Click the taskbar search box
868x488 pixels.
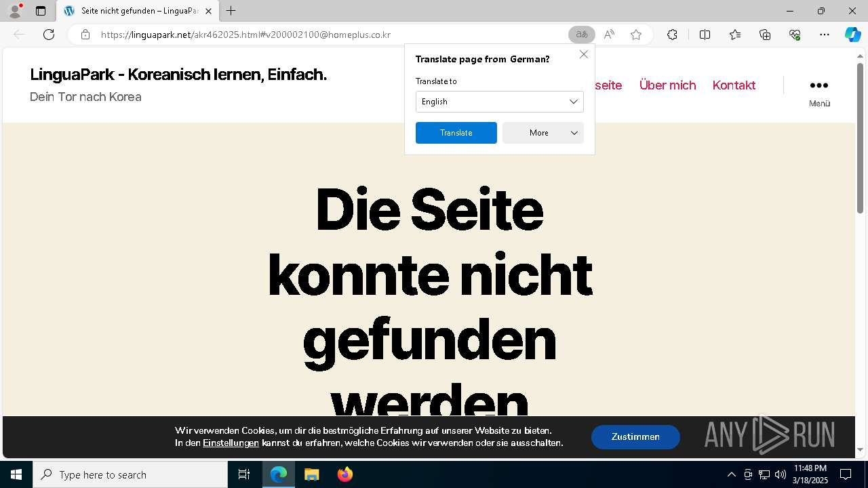[130, 474]
